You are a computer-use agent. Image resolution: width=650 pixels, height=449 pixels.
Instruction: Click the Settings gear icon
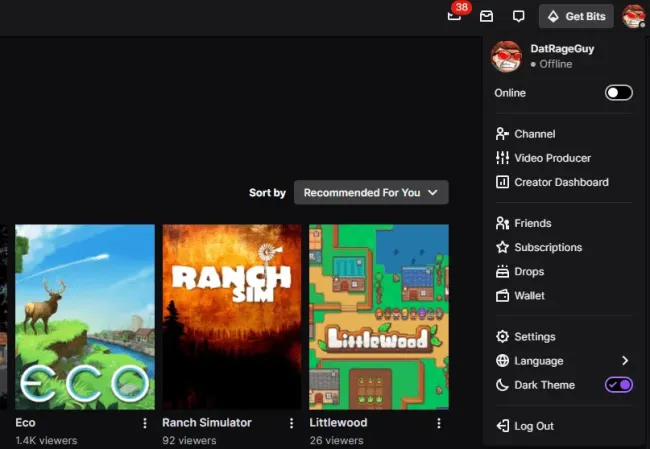502,337
